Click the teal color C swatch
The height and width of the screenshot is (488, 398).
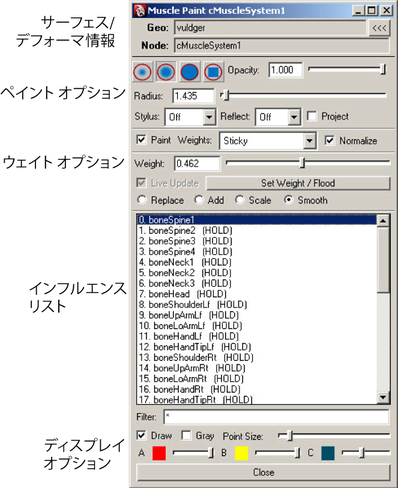pos(328,453)
